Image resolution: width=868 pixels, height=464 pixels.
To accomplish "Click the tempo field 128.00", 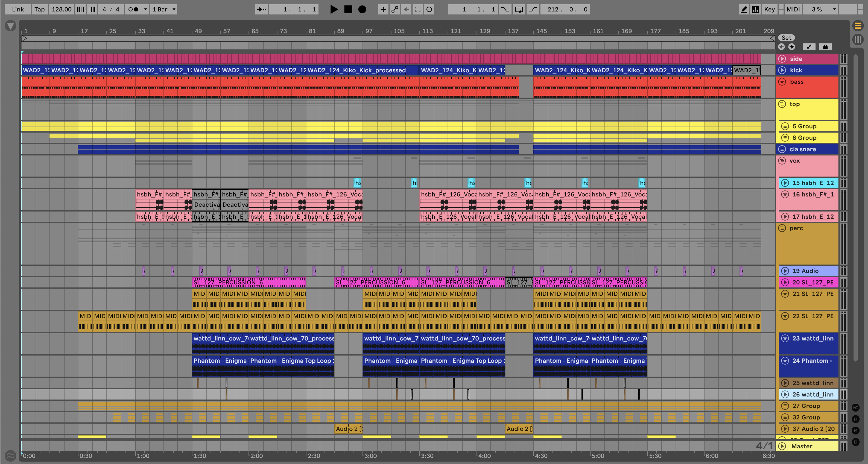I will click(61, 9).
